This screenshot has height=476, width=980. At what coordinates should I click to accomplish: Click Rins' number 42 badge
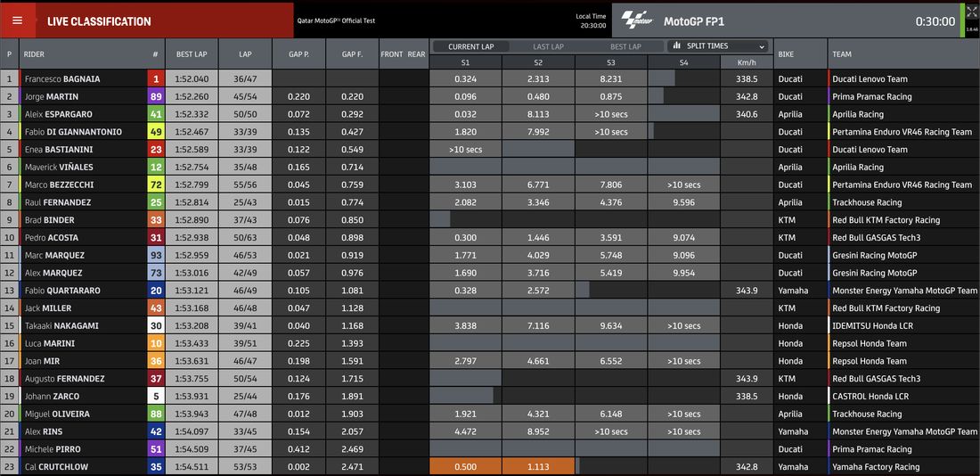156,431
